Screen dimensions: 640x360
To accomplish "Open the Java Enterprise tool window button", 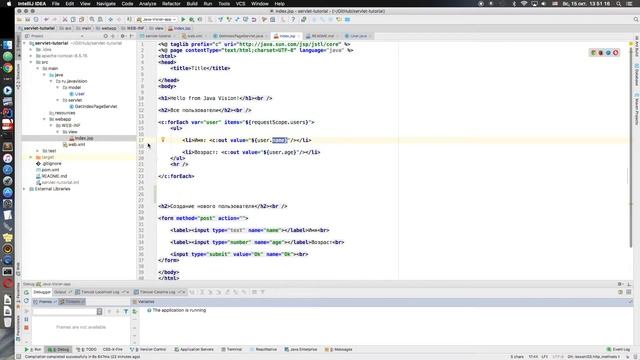I will tap(301, 349).
